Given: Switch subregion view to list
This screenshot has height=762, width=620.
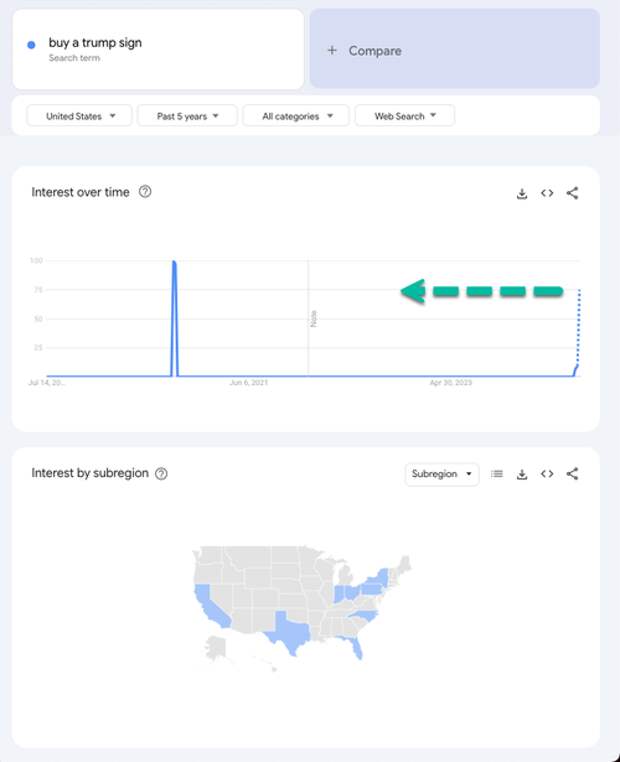Looking at the screenshot, I should pyautogui.click(x=497, y=474).
